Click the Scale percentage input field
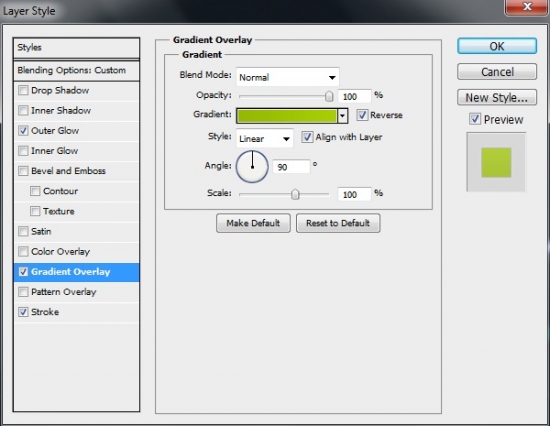Image resolution: width=550 pixels, height=426 pixels. [354, 194]
